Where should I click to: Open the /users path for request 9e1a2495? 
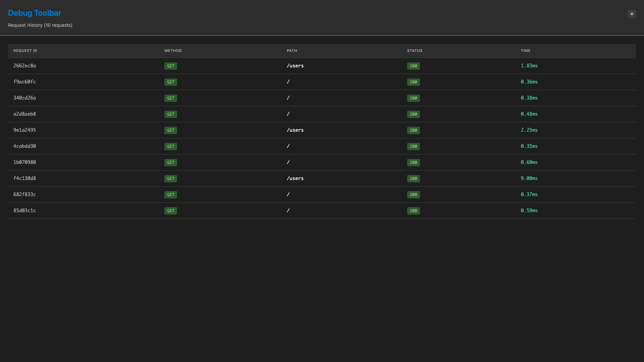point(295,130)
